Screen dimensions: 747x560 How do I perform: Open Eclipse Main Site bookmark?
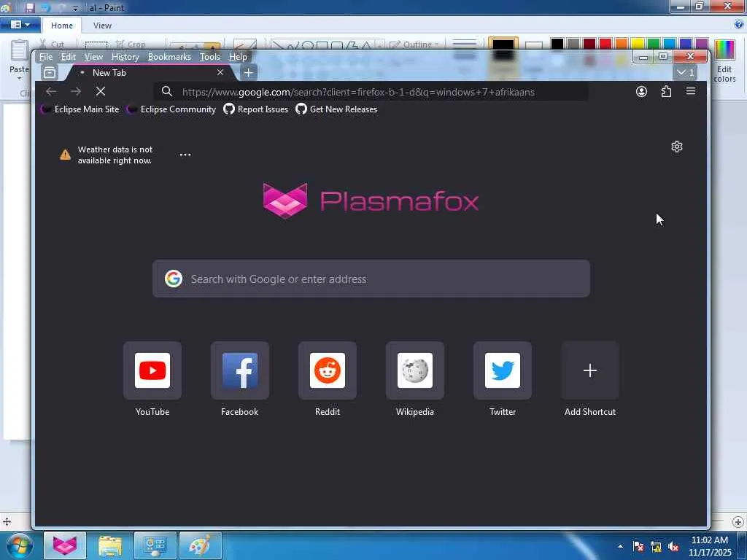click(x=80, y=109)
